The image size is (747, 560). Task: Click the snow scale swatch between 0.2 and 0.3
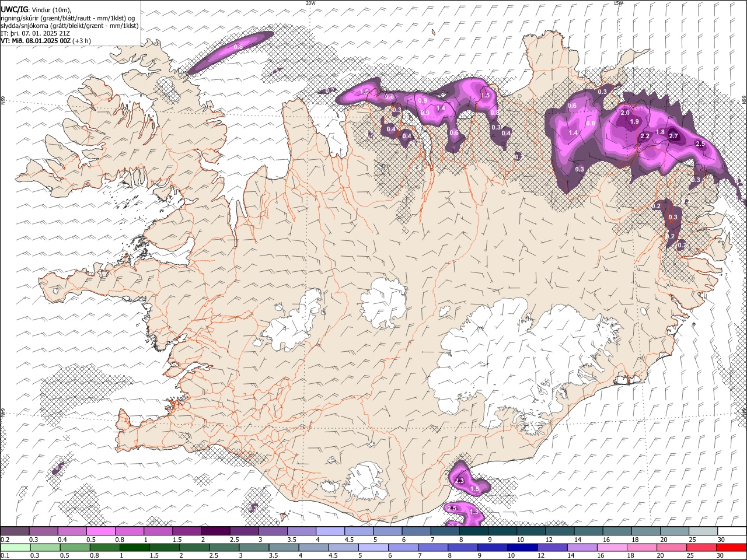pyautogui.click(x=15, y=531)
